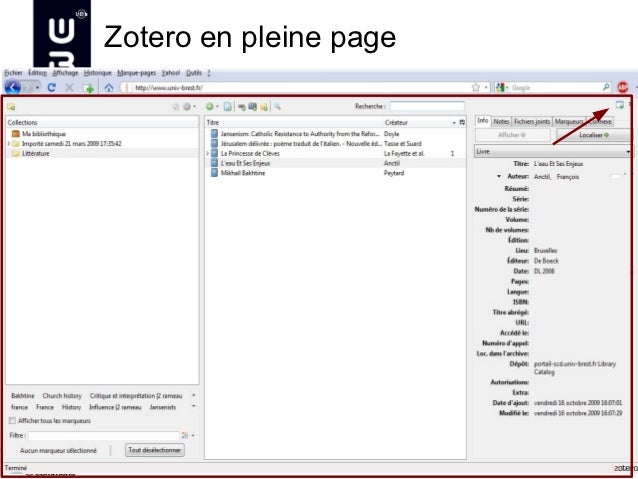The image size is (638, 479).
Task: Open the Outils menu
Action: pos(194,73)
